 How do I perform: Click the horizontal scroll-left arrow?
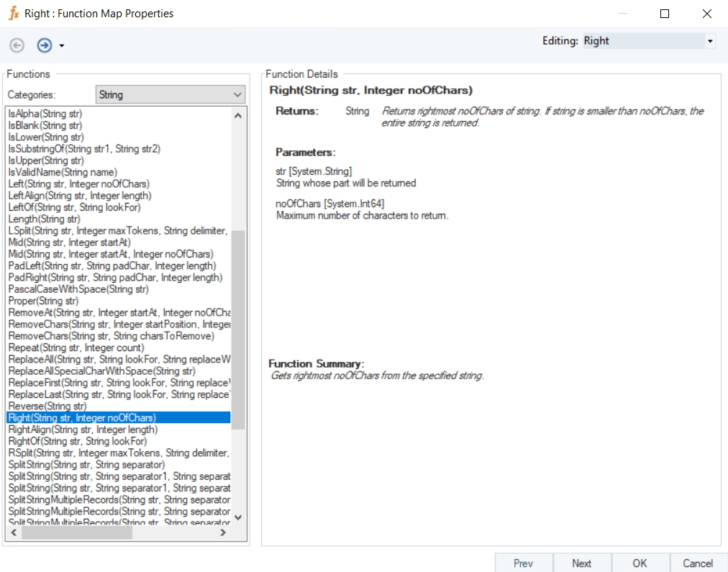tap(14, 532)
